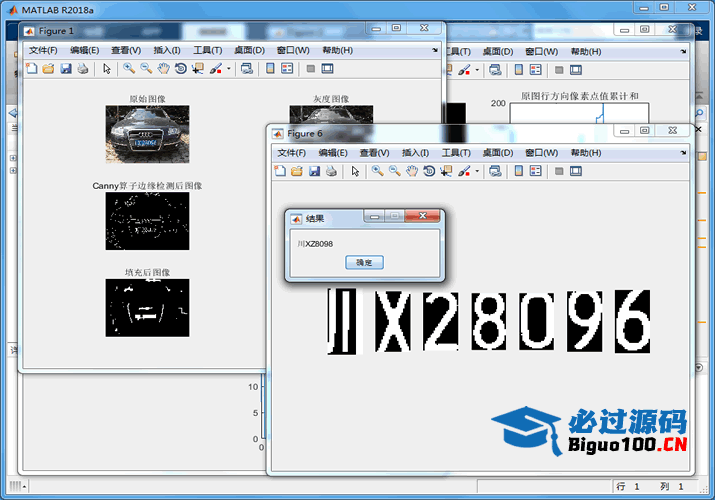Click the 原始图像 car photo thumbnail

point(147,134)
